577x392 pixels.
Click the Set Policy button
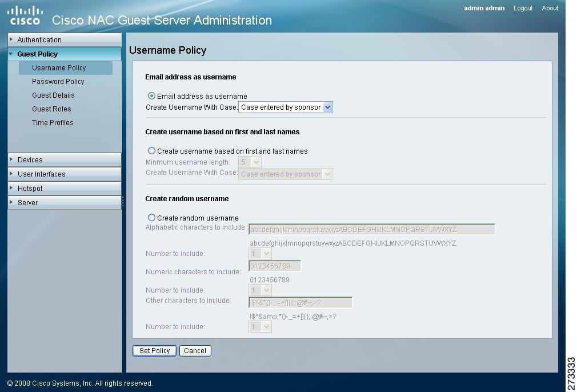pos(155,351)
